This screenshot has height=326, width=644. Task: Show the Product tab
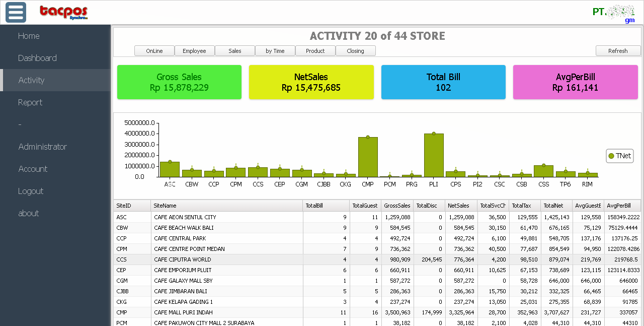coord(315,51)
